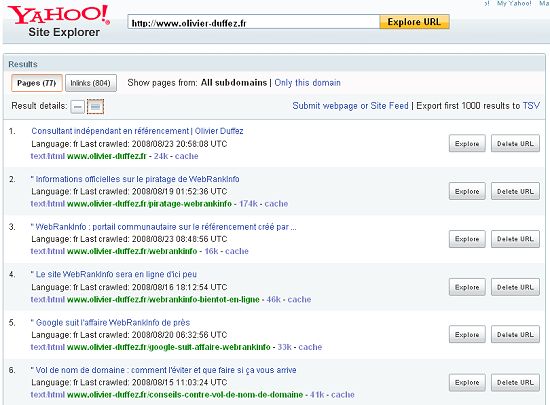This screenshot has height=405, width=550.
Task: Delete URL for piratage-webrankinfo result
Action: (515, 191)
